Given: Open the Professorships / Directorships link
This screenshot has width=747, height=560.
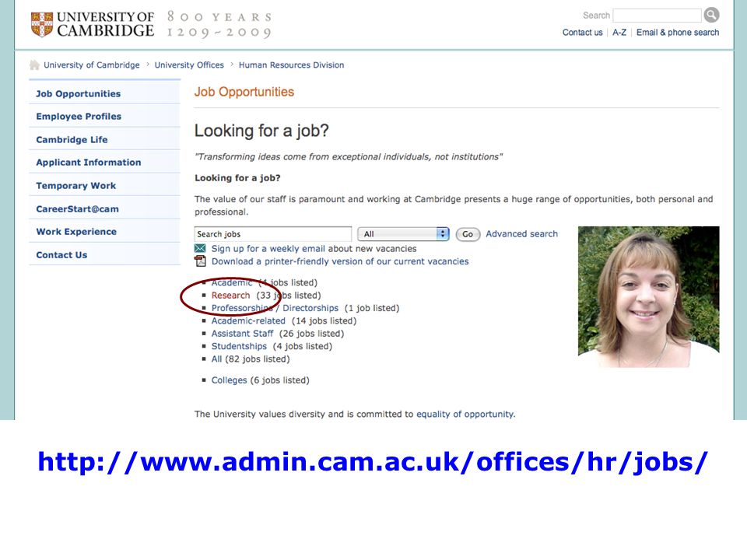Looking at the screenshot, I should tap(275, 308).
